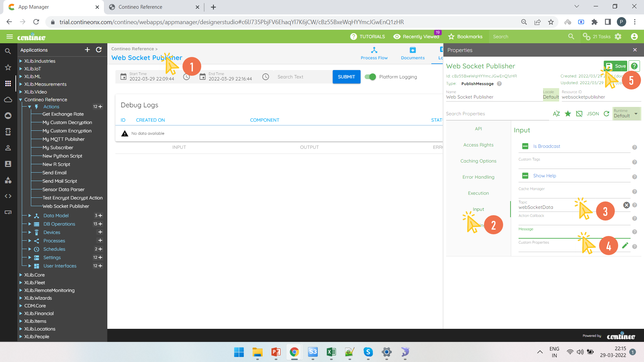Open the Documents view
This screenshot has height=362, width=644.
413,54
